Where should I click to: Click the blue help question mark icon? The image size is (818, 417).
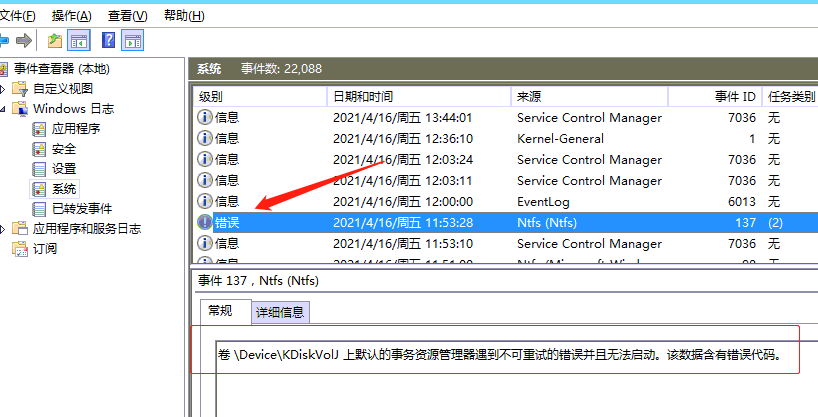click(x=108, y=41)
